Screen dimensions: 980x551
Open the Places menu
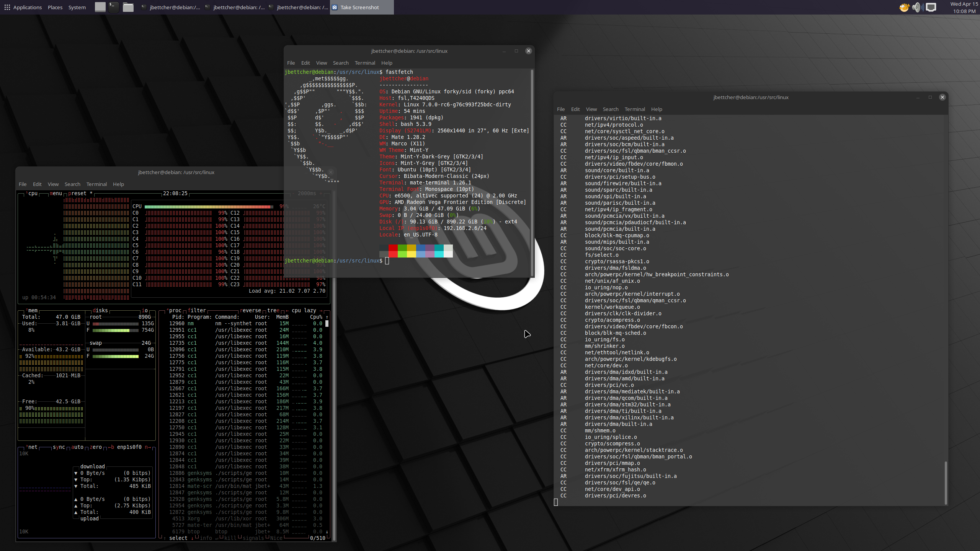55,7
